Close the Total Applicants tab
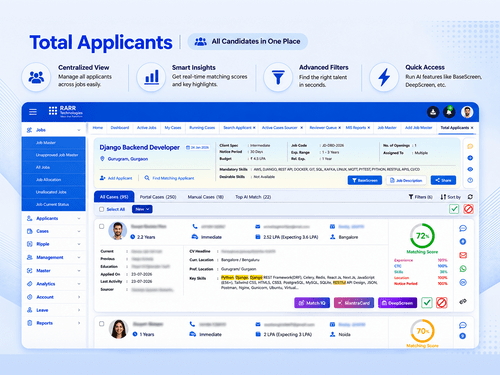500x375 pixels. point(472,128)
